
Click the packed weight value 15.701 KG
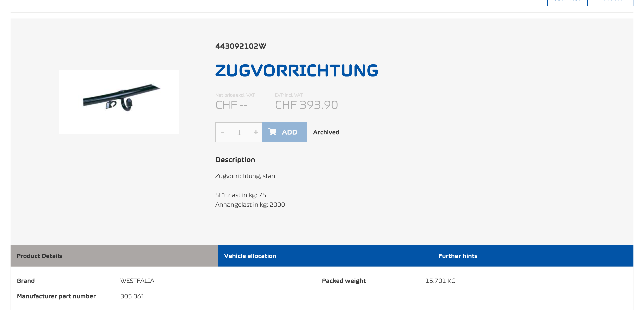[440, 281]
